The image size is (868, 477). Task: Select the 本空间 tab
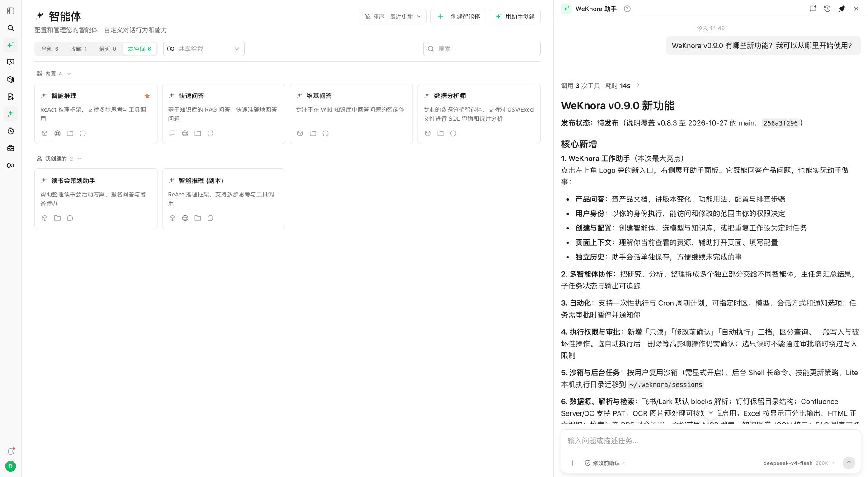[139, 49]
